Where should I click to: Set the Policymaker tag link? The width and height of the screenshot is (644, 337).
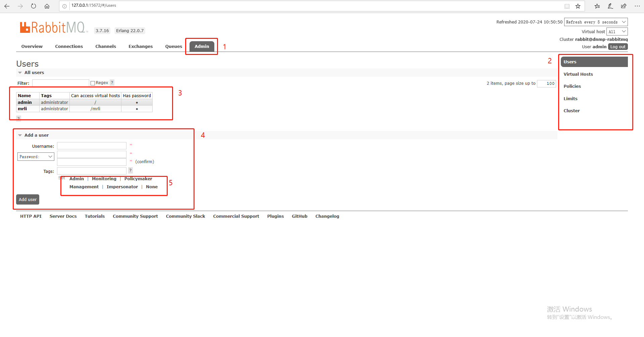click(x=138, y=179)
